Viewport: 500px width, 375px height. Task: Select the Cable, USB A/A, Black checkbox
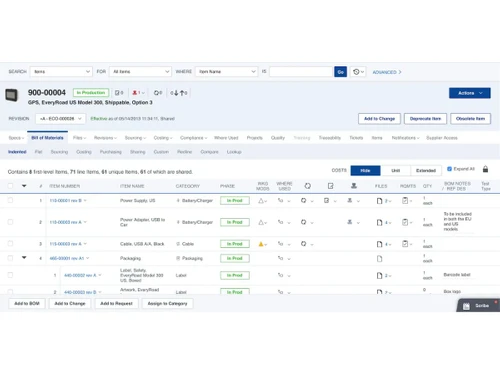point(10,244)
